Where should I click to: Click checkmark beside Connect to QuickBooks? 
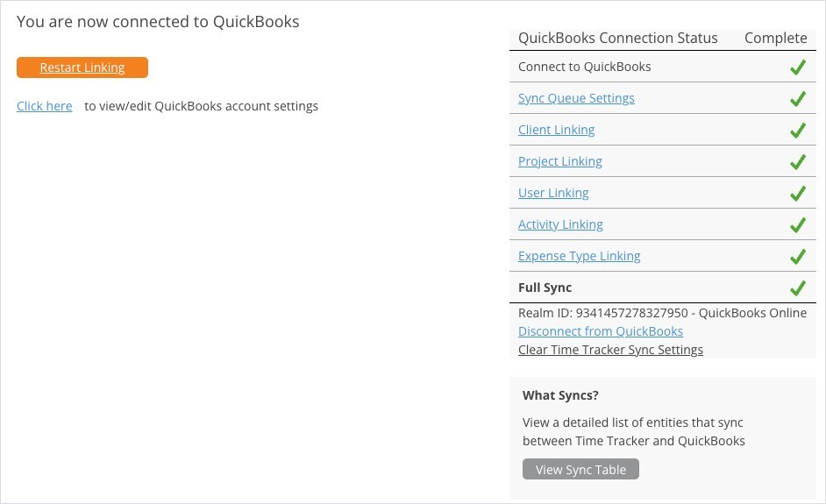[x=798, y=67]
